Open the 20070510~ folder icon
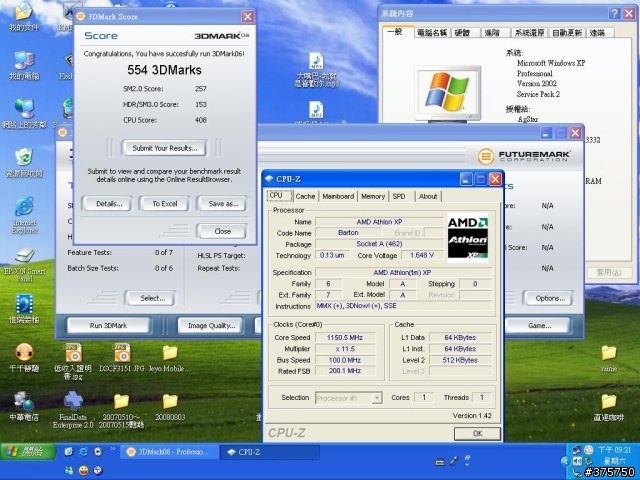This screenshot has width=640, height=480. click(x=122, y=410)
